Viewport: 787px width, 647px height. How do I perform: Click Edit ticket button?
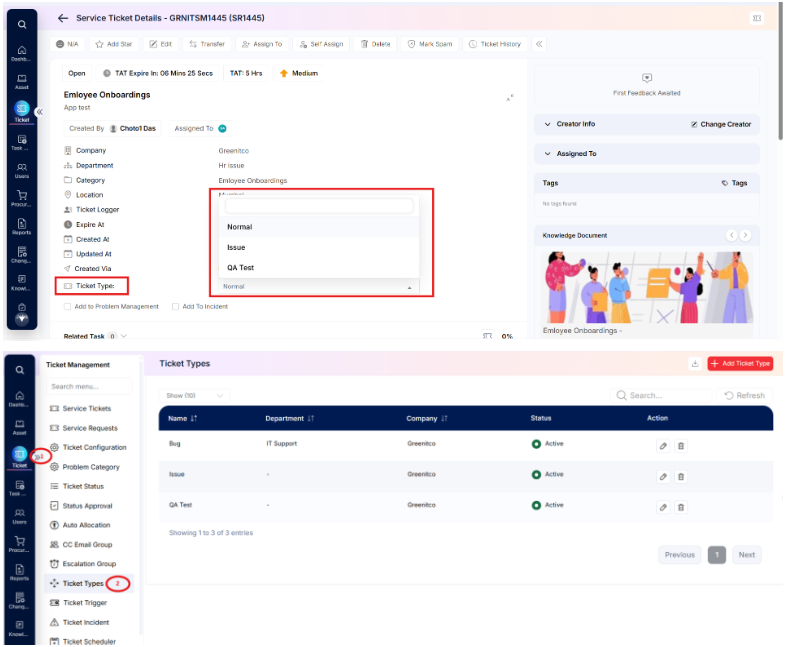tap(161, 44)
